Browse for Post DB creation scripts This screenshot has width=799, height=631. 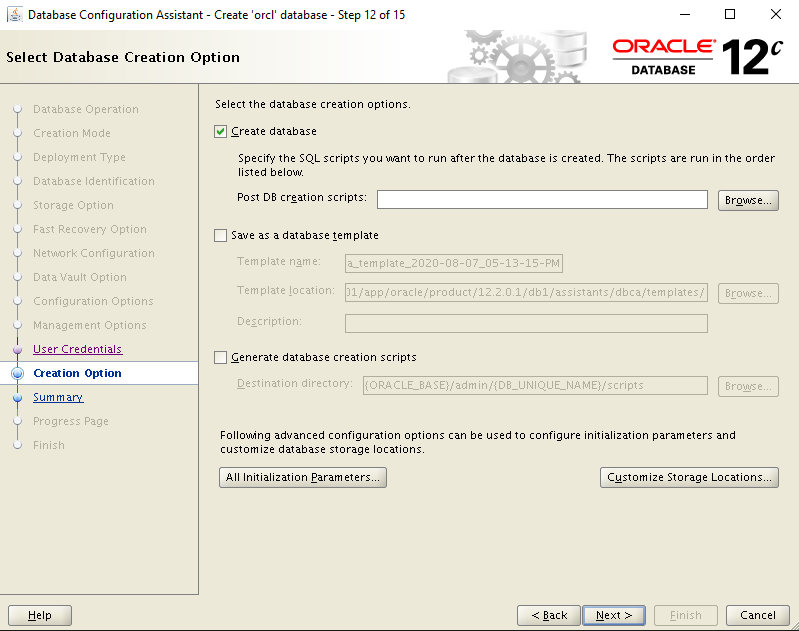[x=748, y=200]
